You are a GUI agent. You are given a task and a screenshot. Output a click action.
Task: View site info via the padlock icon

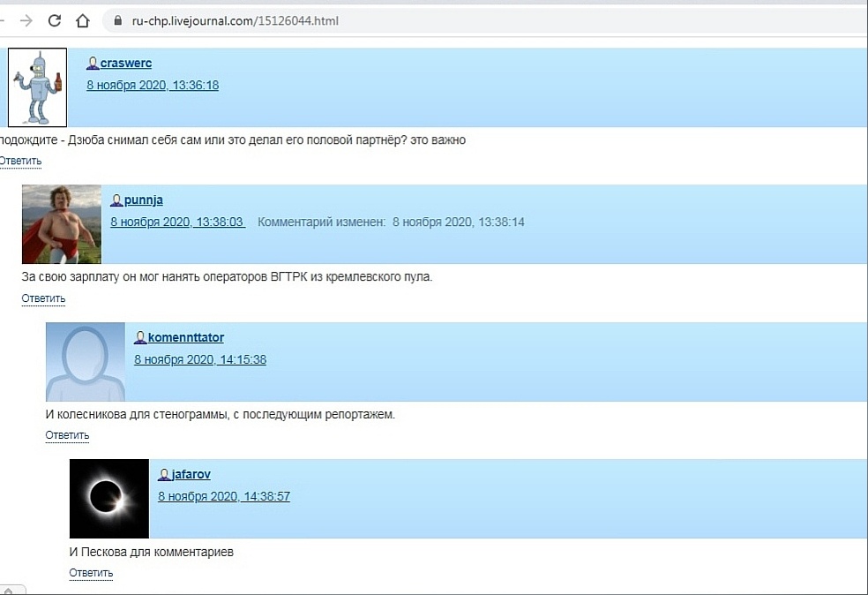pos(117,20)
